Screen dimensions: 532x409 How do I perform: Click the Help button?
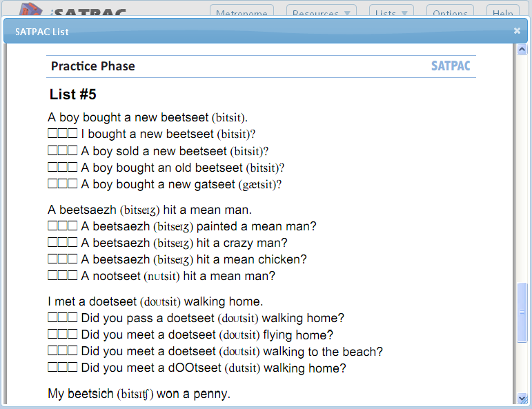coord(502,11)
